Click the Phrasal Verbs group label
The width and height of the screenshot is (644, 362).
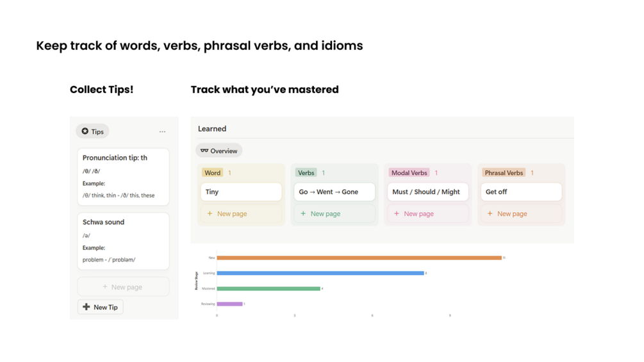click(x=504, y=172)
